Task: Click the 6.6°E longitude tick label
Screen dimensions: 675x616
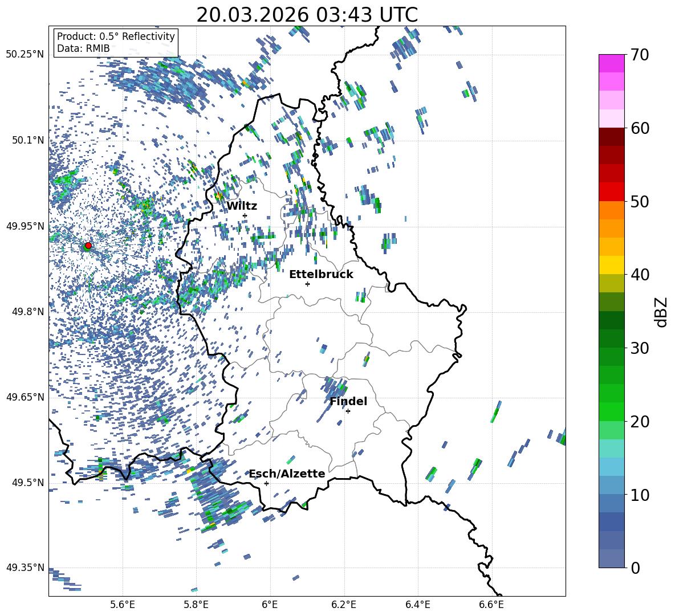Action: point(491,603)
